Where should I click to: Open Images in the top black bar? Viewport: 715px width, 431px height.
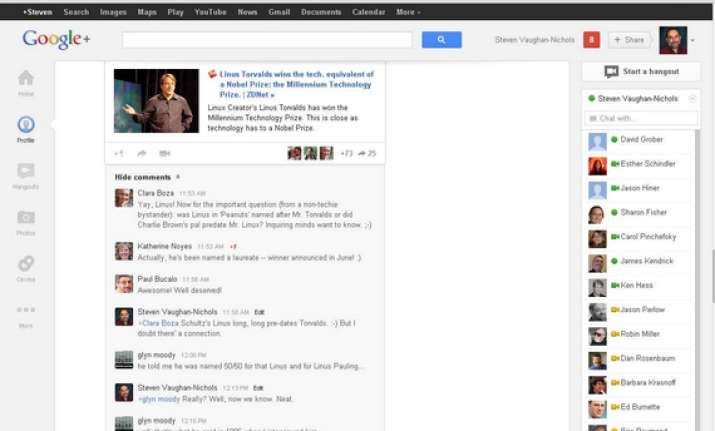(x=113, y=12)
